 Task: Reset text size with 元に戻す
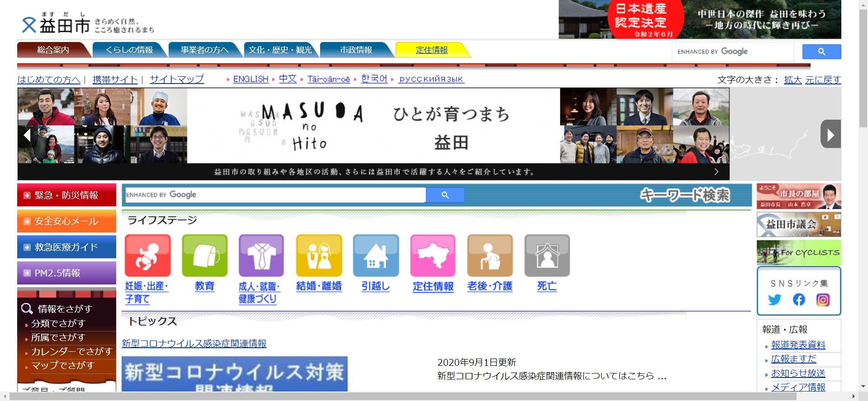(823, 80)
